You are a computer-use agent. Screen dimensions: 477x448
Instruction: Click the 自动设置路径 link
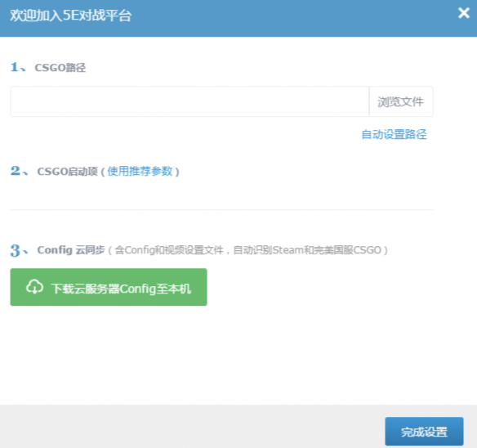(x=394, y=134)
